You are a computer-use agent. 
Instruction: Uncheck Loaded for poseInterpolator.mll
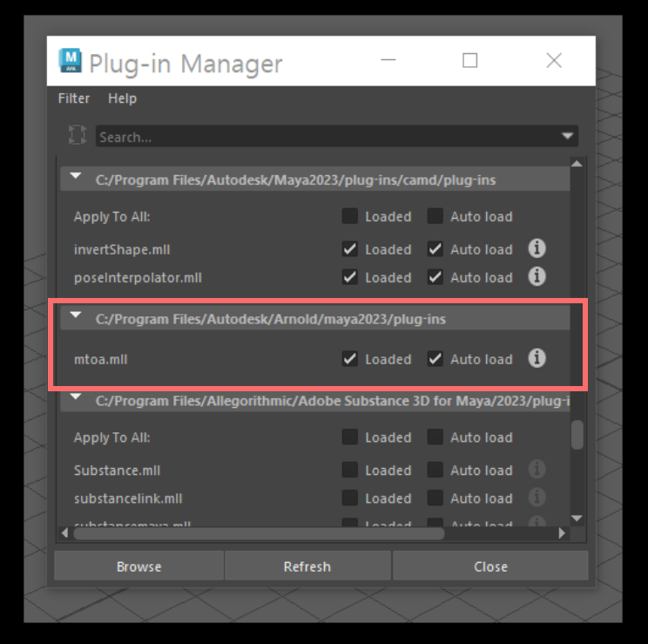click(350, 277)
